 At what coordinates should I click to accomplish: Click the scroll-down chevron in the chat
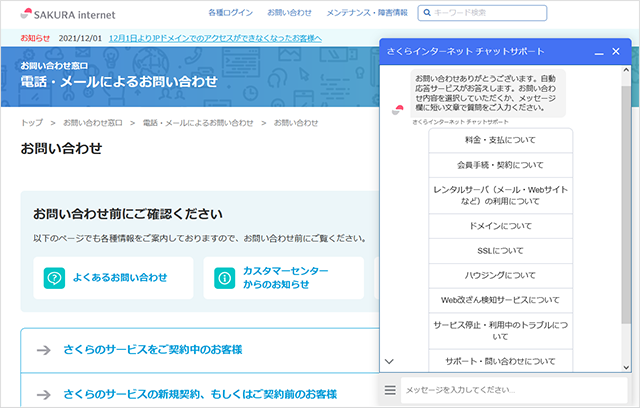pos(390,361)
